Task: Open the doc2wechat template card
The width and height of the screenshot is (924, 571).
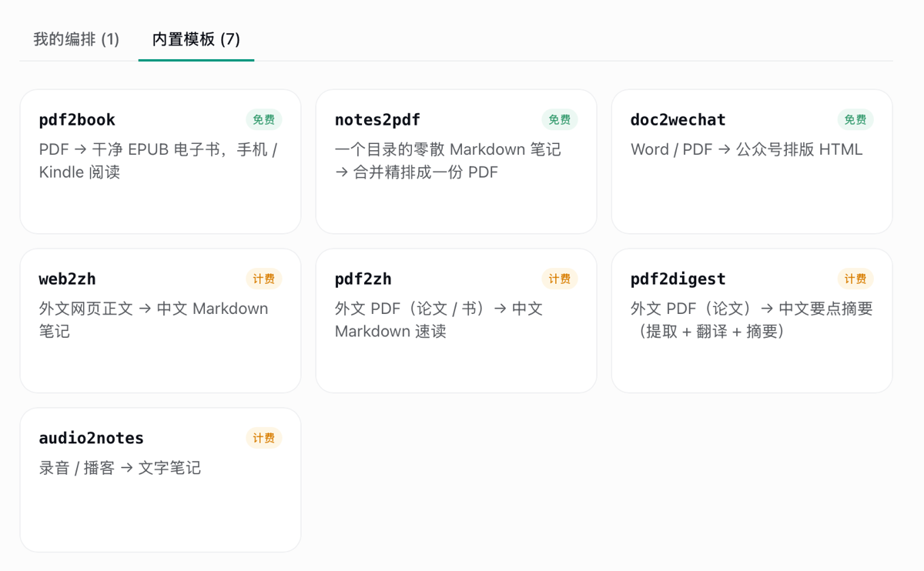Action: [x=752, y=162]
